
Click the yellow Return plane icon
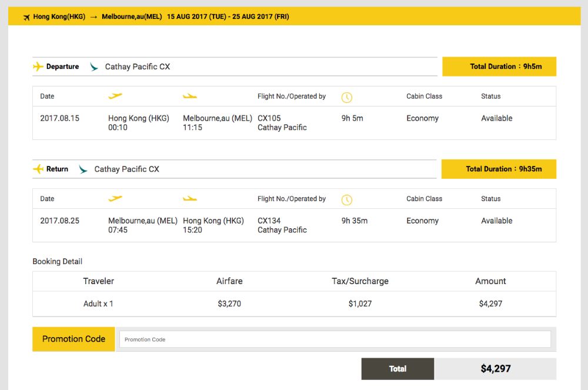(38, 169)
